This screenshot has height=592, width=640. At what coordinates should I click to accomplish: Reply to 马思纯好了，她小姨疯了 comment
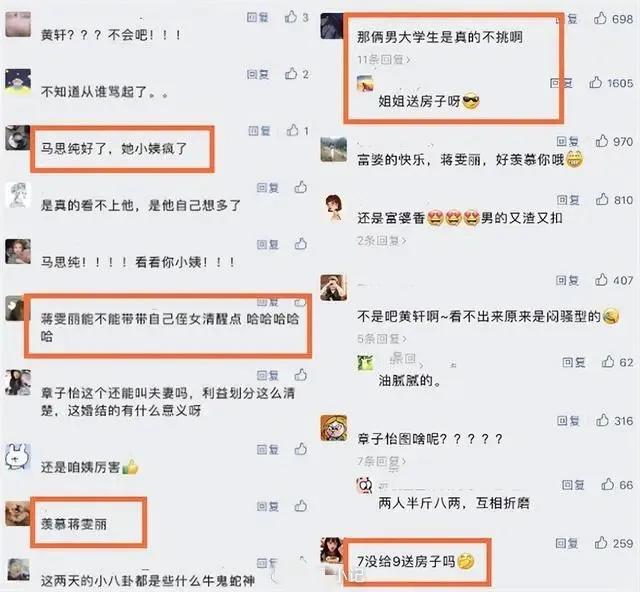259,131
